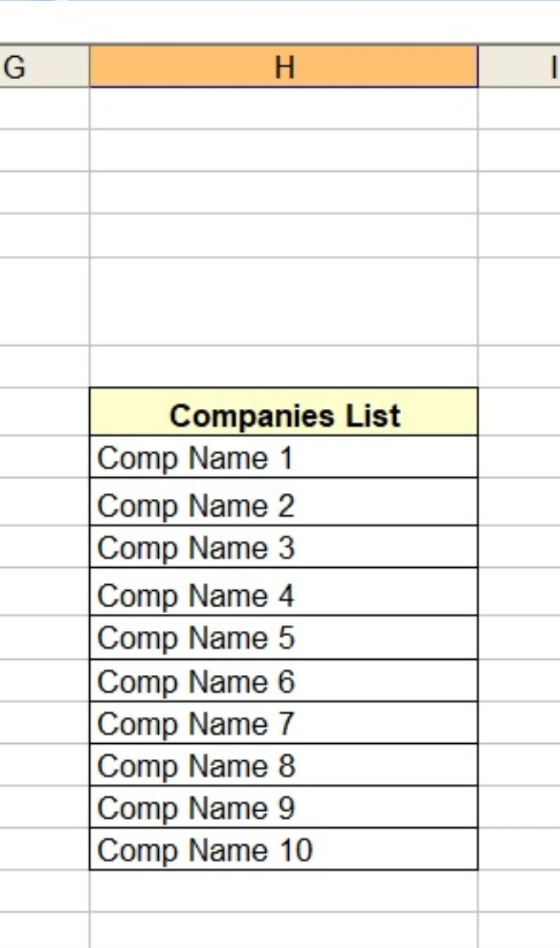Click column G cell beside Comp Name 5

[44, 637]
